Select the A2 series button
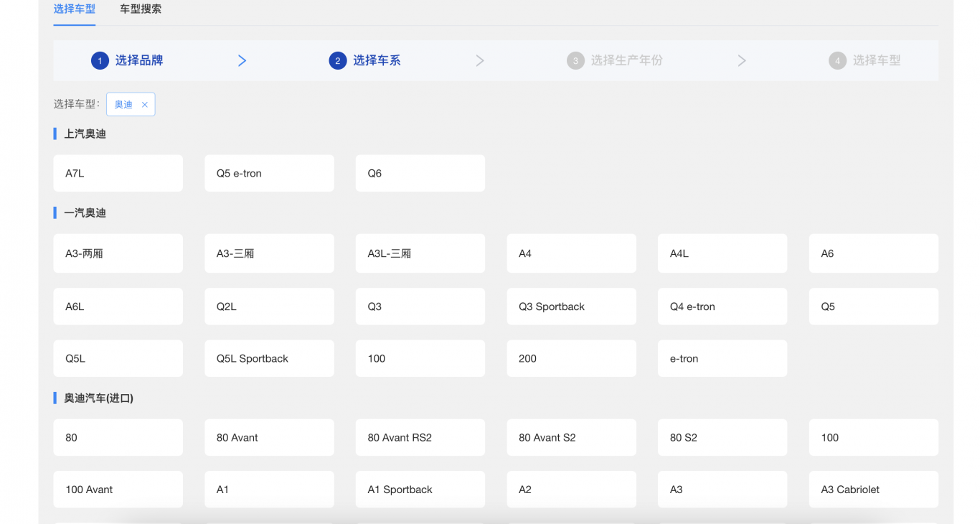 click(572, 490)
